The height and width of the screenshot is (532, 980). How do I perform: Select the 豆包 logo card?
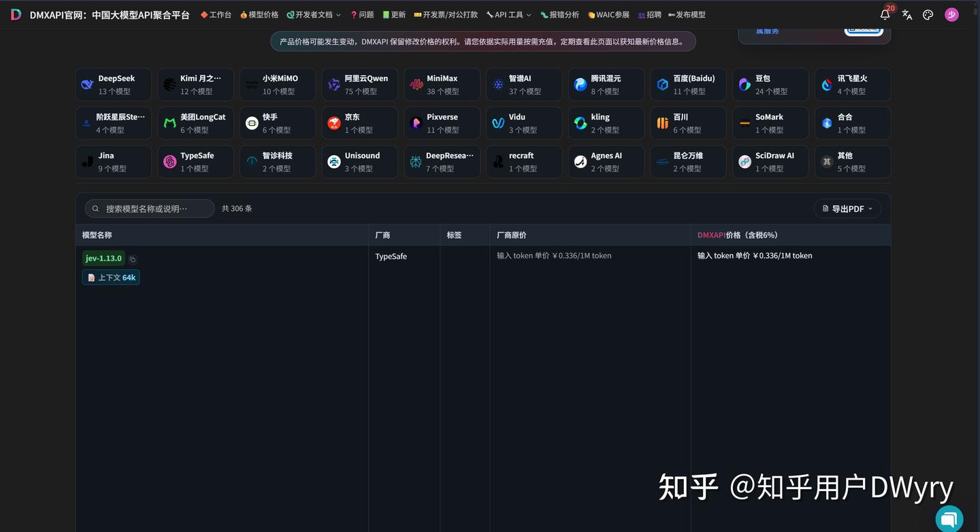(x=770, y=84)
